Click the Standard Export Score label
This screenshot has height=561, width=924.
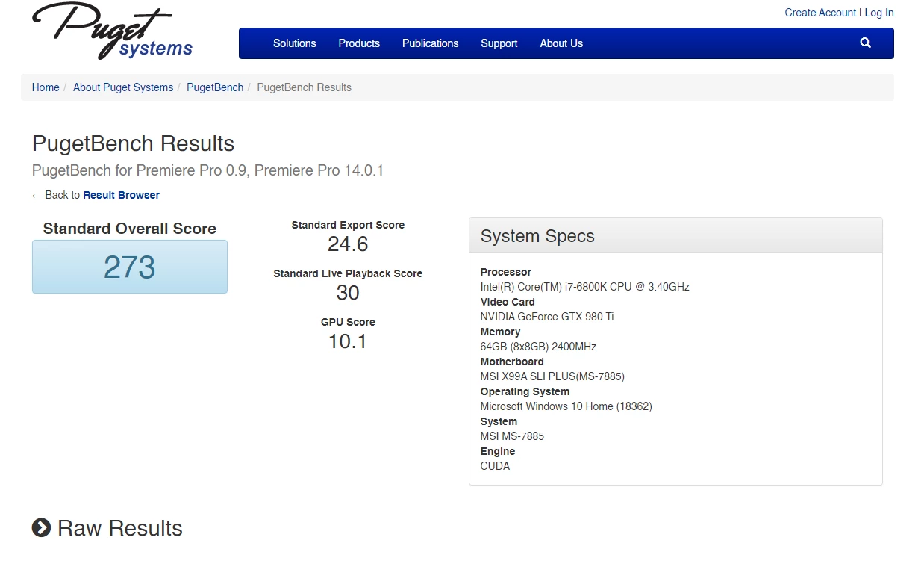point(348,225)
